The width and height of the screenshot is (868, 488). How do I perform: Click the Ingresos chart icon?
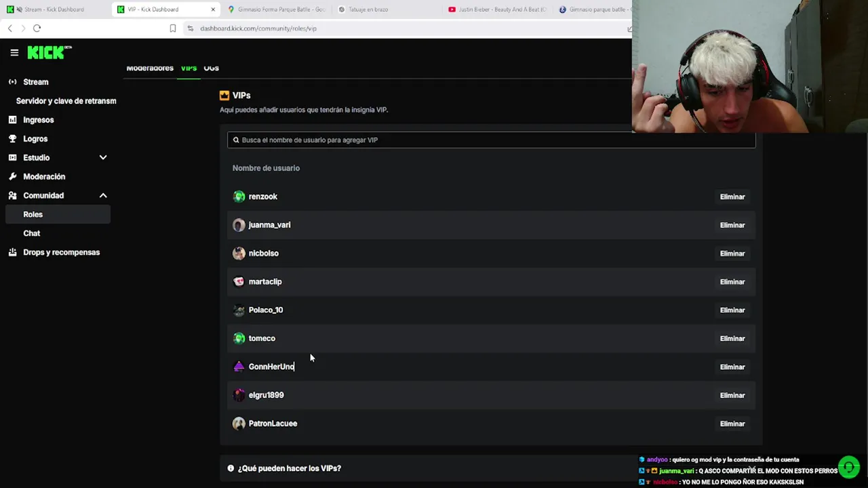click(x=12, y=120)
